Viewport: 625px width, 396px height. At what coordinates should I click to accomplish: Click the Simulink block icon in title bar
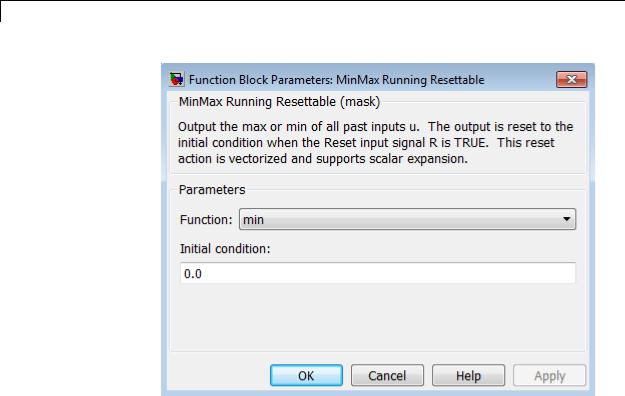coord(176,79)
